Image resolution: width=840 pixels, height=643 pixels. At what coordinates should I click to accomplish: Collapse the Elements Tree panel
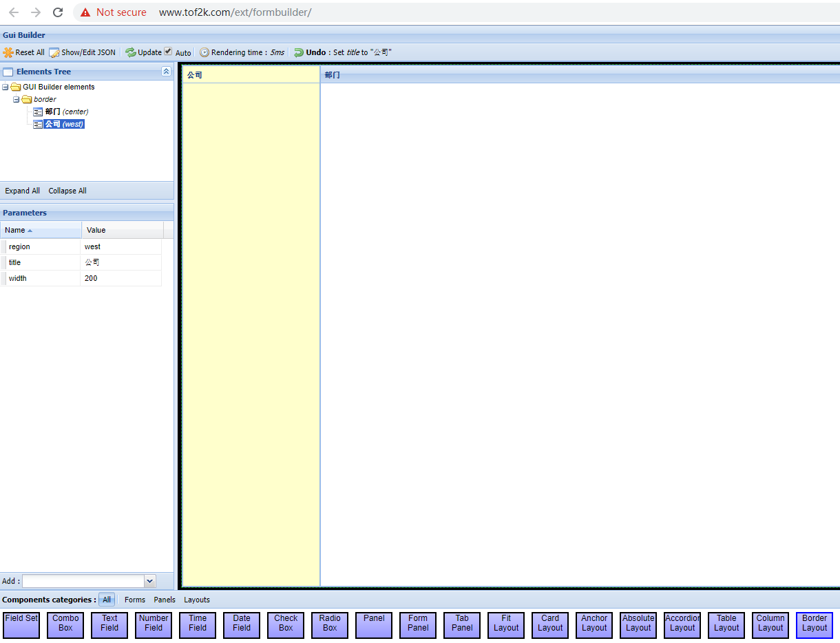click(166, 71)
